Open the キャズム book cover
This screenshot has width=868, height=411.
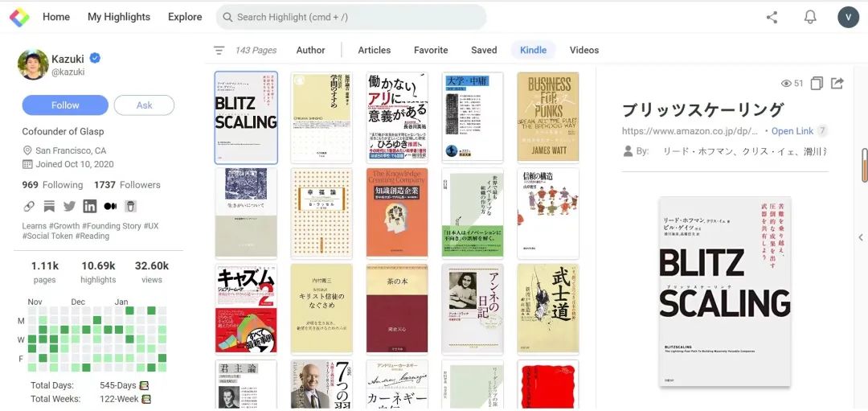(x=247, y=309)
